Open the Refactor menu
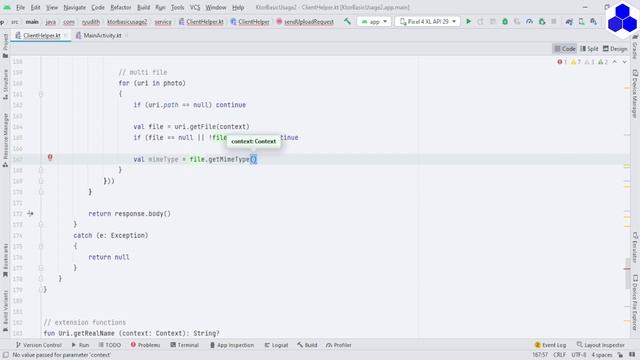640x360 pixels. (120, 7)
